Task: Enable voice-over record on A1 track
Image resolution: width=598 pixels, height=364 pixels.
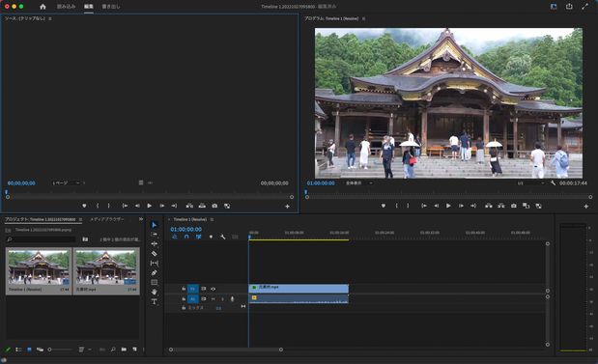Action: click(232, 299)
